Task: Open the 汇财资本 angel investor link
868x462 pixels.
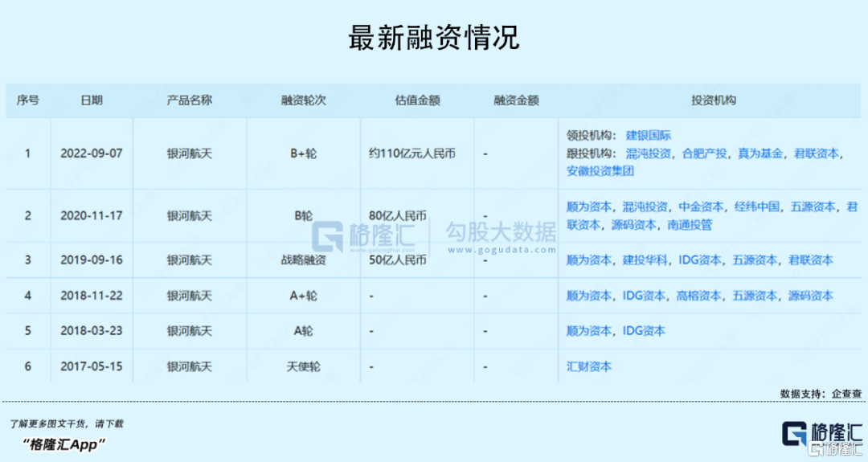Action: tap(589, 366)
